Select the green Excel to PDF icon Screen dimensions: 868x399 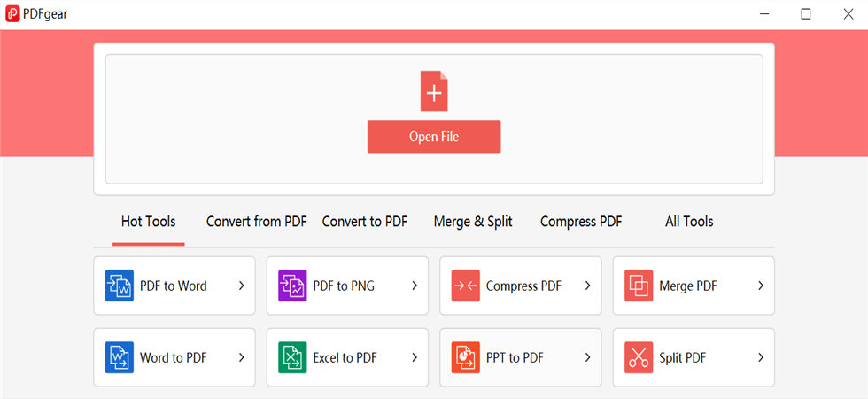tap(292, 357)
